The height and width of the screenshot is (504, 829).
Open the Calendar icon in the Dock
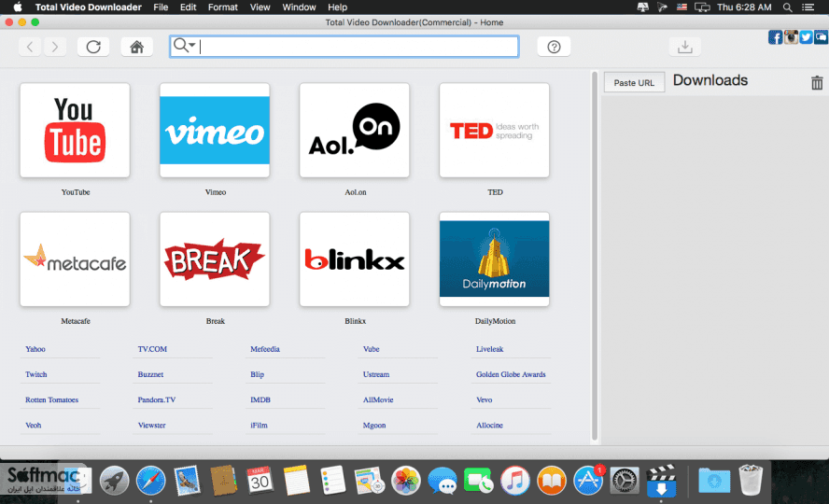pos(260,481)
